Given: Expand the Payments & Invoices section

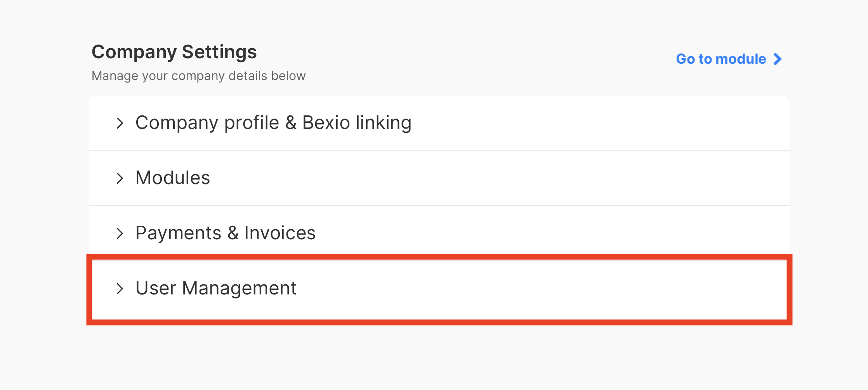Looking at the screenshot, I should [226, 233].
